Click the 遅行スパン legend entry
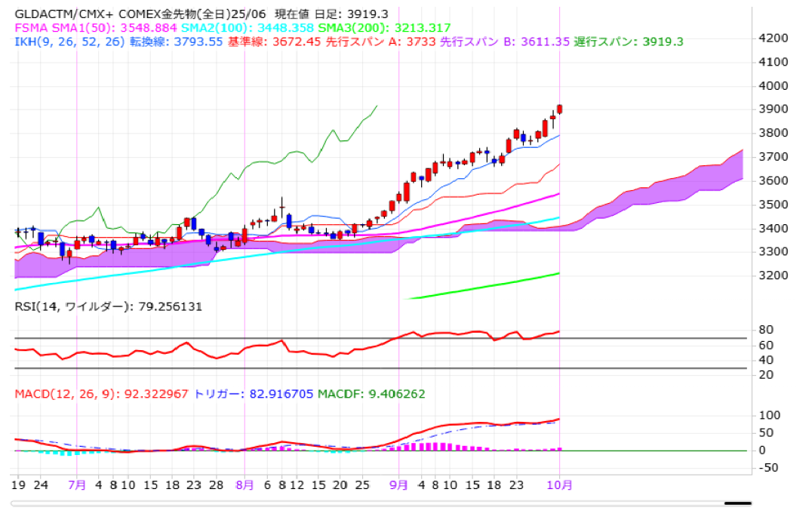Viewport: 812px width, 529px height. click(628, 42)
